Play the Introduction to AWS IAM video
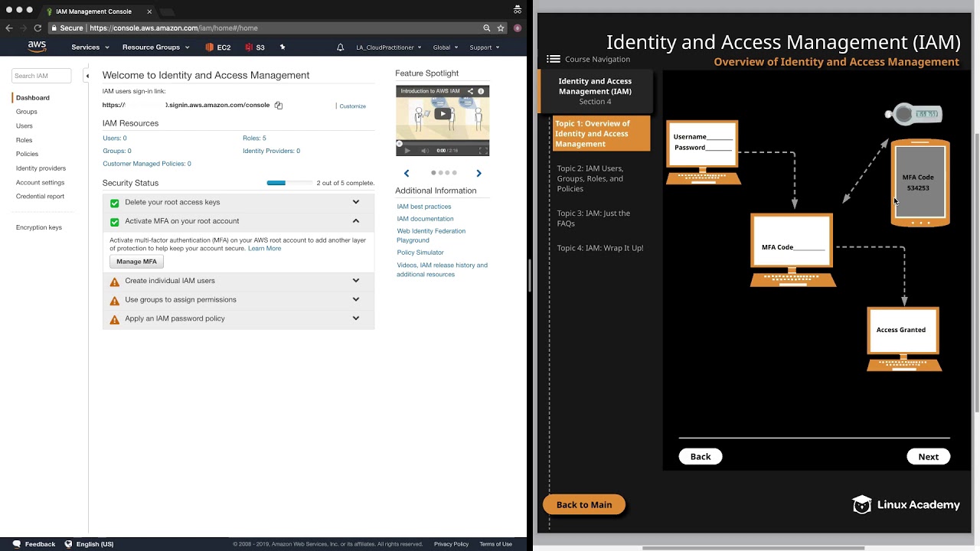This screenshot has width=980, height=551. [x=443, y=114]
